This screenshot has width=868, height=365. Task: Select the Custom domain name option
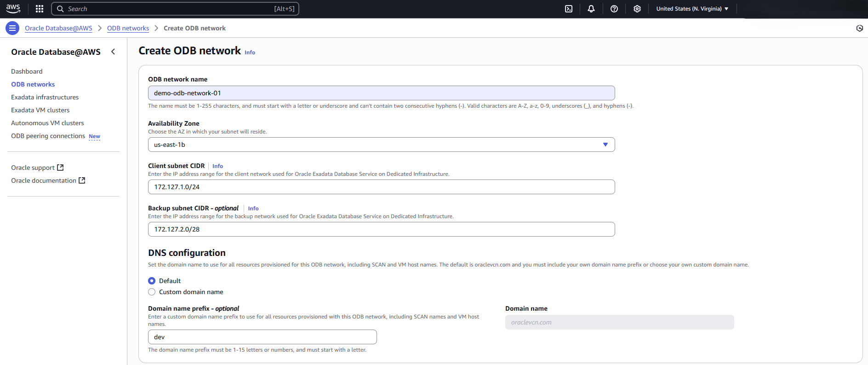(x=152, y=292)
